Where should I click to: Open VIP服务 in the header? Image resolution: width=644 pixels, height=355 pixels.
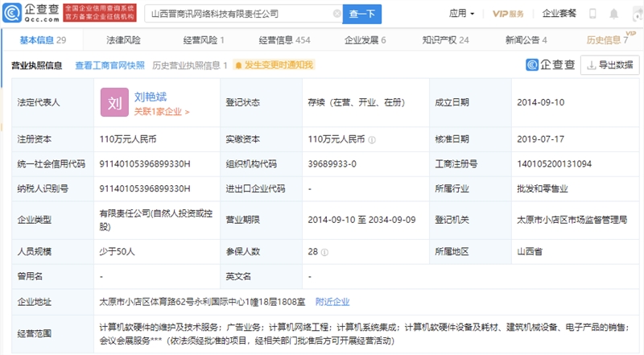[x=508, y=14]
